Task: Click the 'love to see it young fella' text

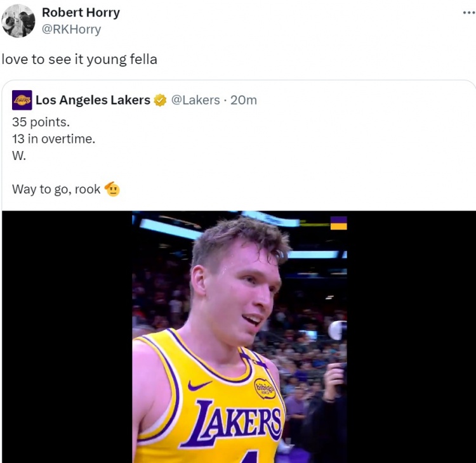Action: click(79, 60)
